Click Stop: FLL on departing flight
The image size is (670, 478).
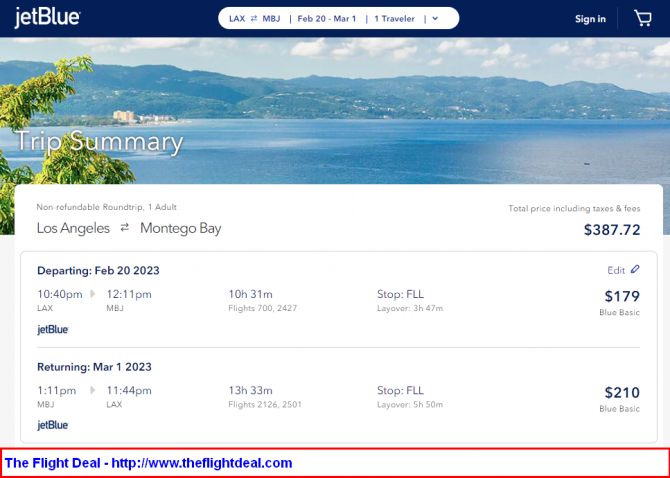[x=400, y=294]
